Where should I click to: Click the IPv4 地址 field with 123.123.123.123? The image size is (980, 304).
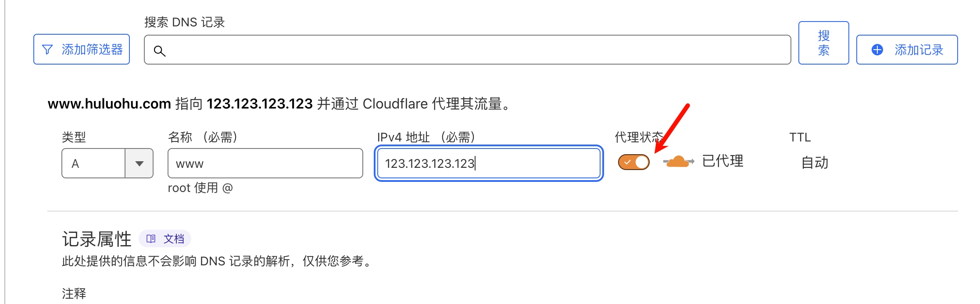[489, 163]
